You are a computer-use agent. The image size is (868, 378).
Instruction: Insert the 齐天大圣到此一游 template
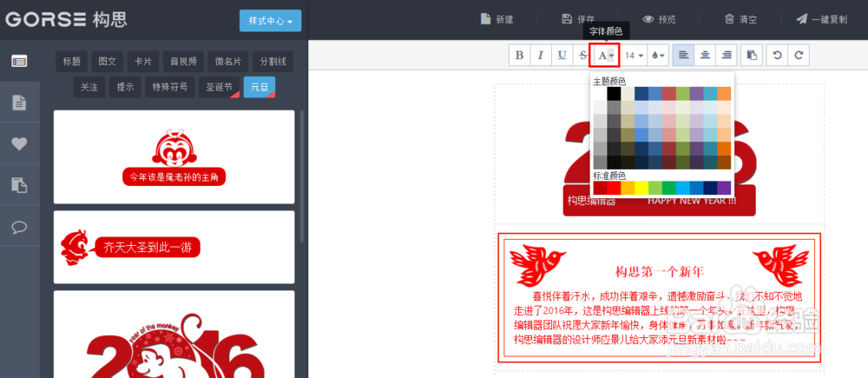(174, 247)
